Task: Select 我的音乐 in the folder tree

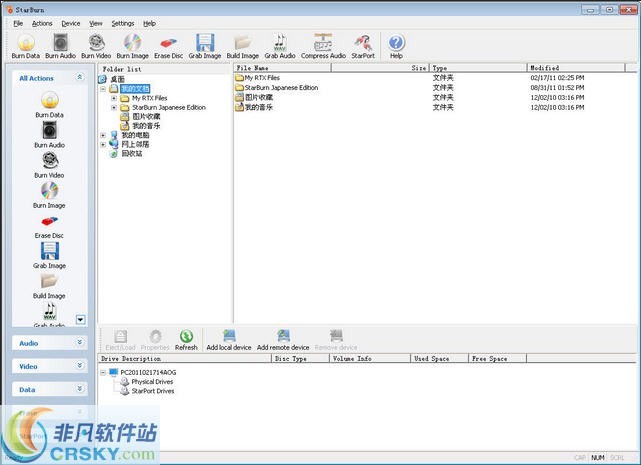Action: click(146, 126)
